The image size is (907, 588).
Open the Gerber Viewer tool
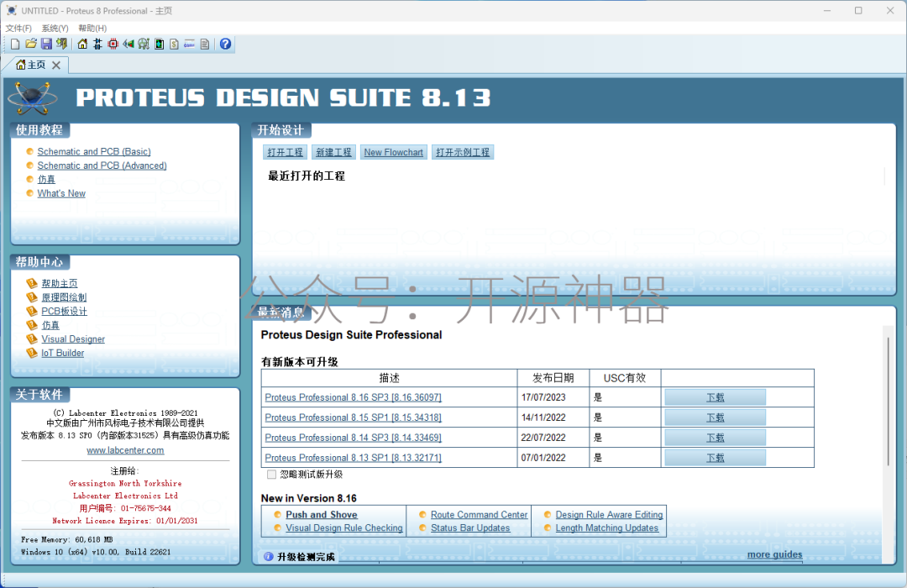pyautogui.click(x=144, y=44)
